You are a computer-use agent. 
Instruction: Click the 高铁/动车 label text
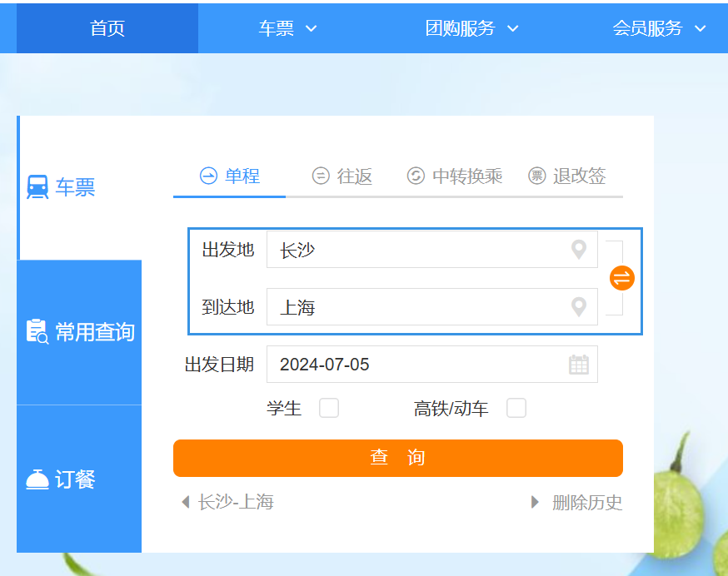coord(451,409)
